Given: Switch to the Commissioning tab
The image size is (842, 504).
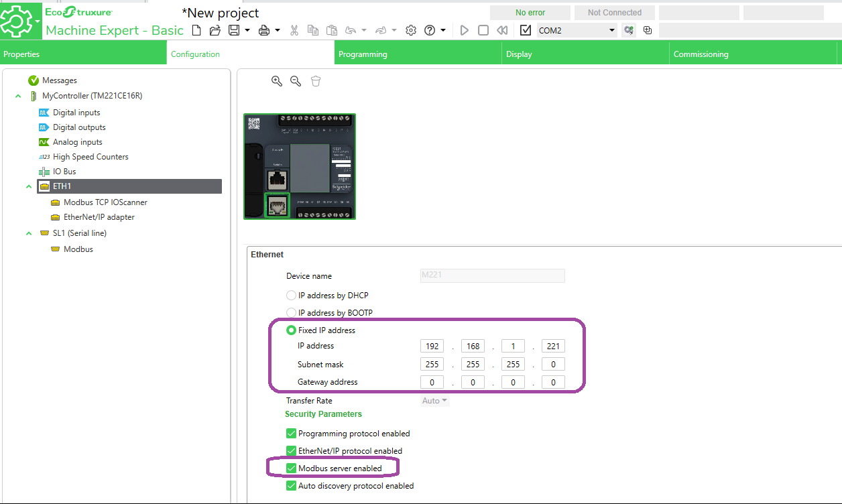Looking at the screenshot, I should pos(753,54).
